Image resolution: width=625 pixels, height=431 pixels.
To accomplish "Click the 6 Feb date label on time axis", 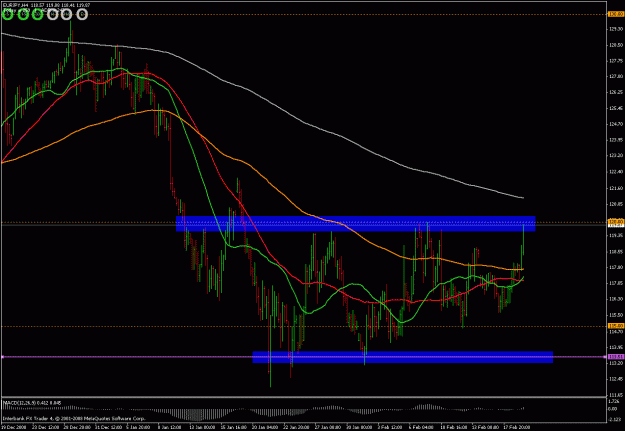I will pos(422,427).
